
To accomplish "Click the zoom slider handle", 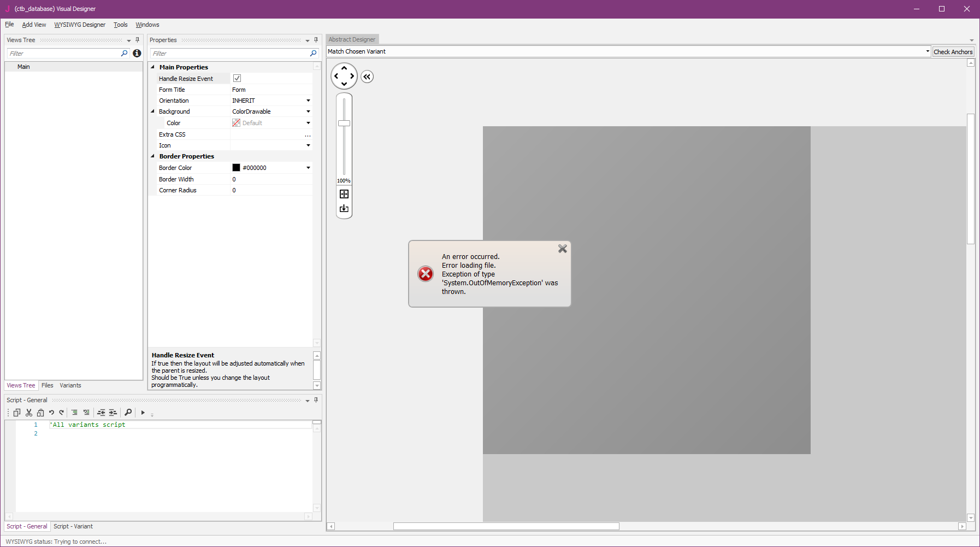I will click(x=344, y=123).
